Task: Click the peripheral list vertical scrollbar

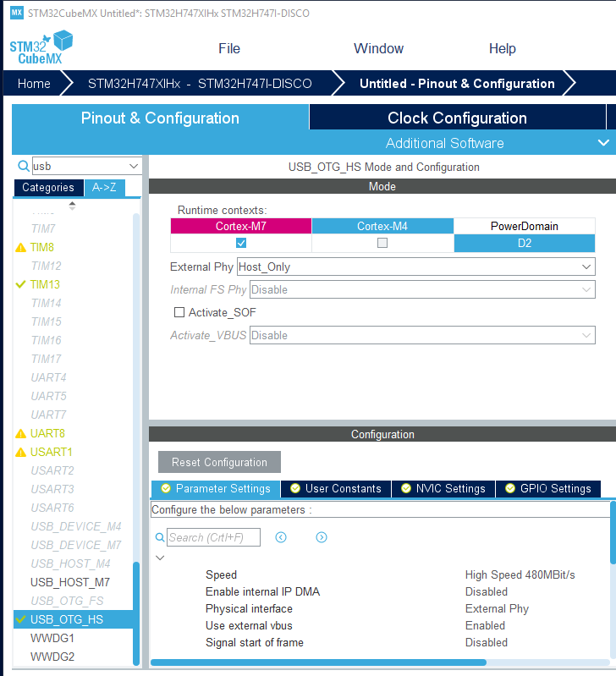Action: (x=136, y=613)
